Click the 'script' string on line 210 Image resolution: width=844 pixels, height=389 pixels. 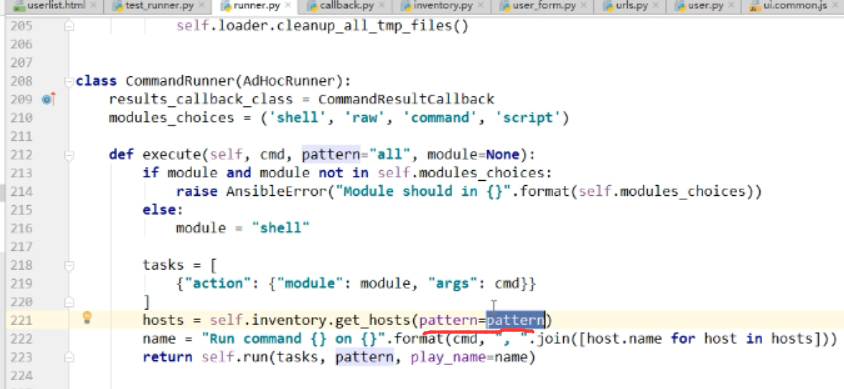tap(528, 118)
